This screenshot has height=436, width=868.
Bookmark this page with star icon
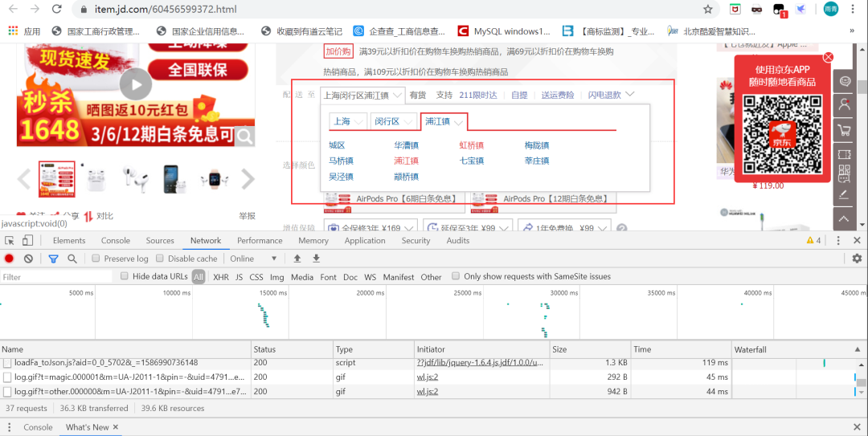coord(707,10)
